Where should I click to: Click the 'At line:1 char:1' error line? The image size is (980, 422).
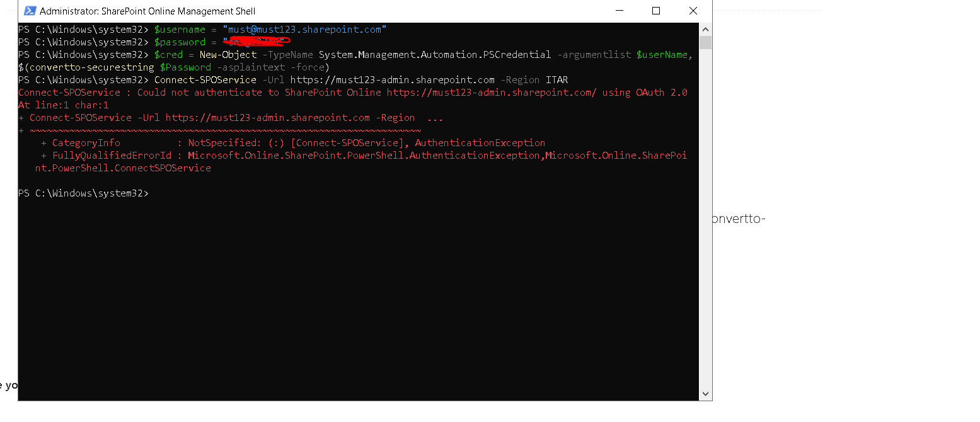click(64, 105)
